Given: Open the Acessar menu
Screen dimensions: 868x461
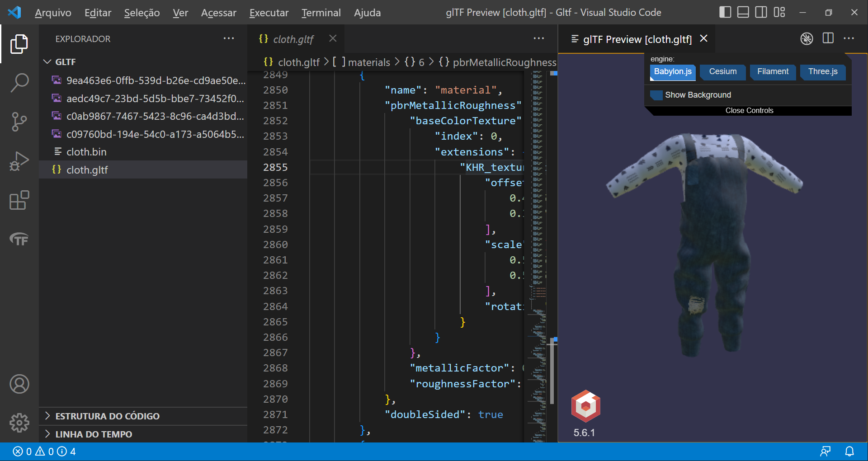Looking at the screenshot, I should tap(218, 13).
